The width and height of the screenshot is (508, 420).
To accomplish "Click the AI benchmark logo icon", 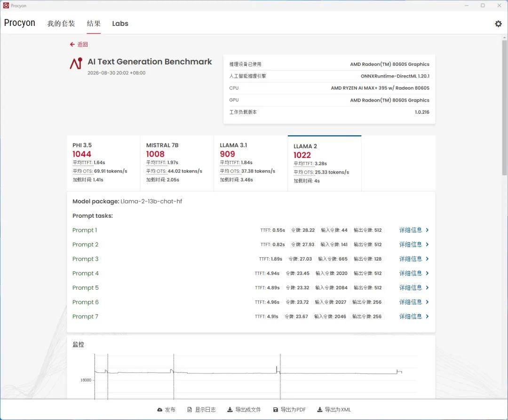I will (76, 63).
